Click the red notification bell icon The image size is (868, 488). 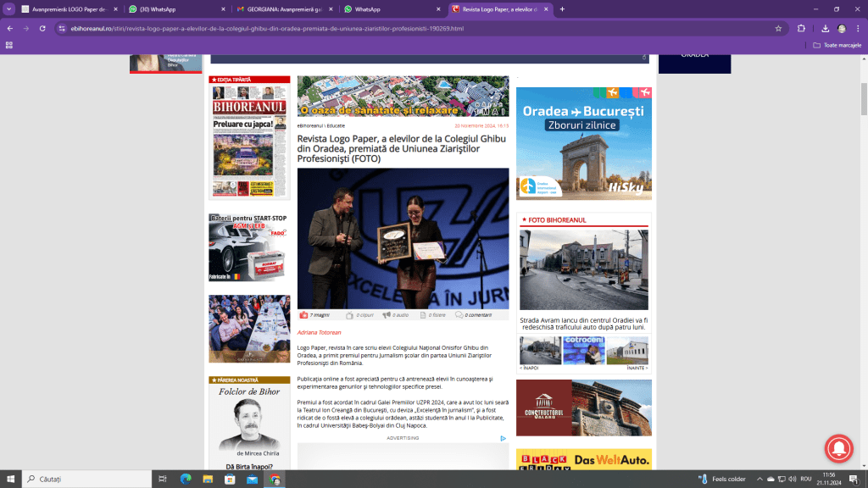[840, 449]
